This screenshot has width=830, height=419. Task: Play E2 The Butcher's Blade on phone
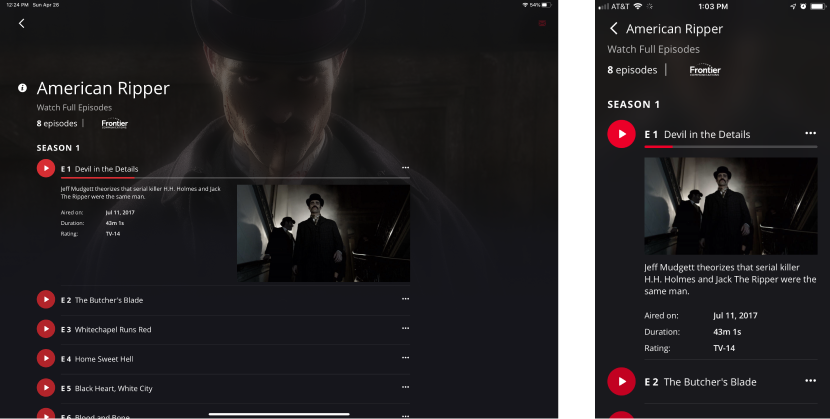tap(621, 381)
